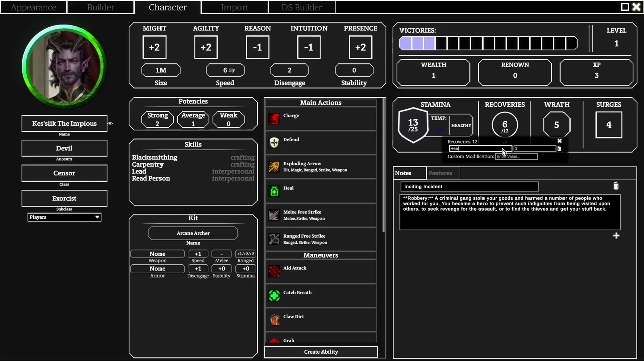The width and height of the screenshot is (644, 362).
Task: Click the Stability value 0
Action: [x=354, y=70]
